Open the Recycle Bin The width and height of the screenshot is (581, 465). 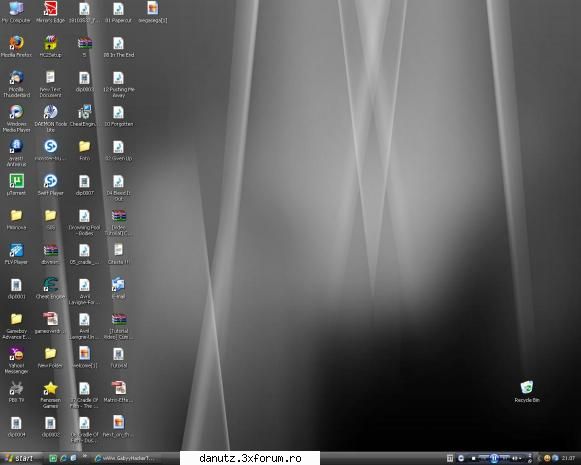point(527,391)
